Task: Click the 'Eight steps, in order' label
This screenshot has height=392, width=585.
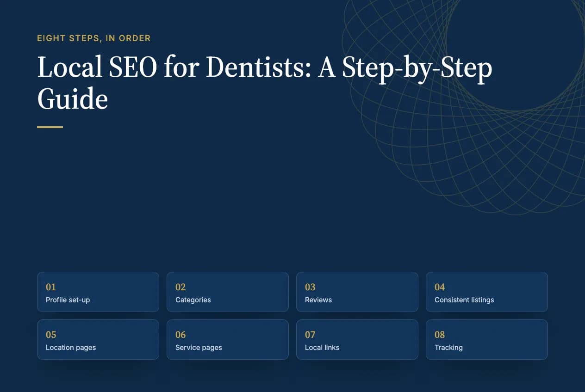Action: (x=94, y=38)
